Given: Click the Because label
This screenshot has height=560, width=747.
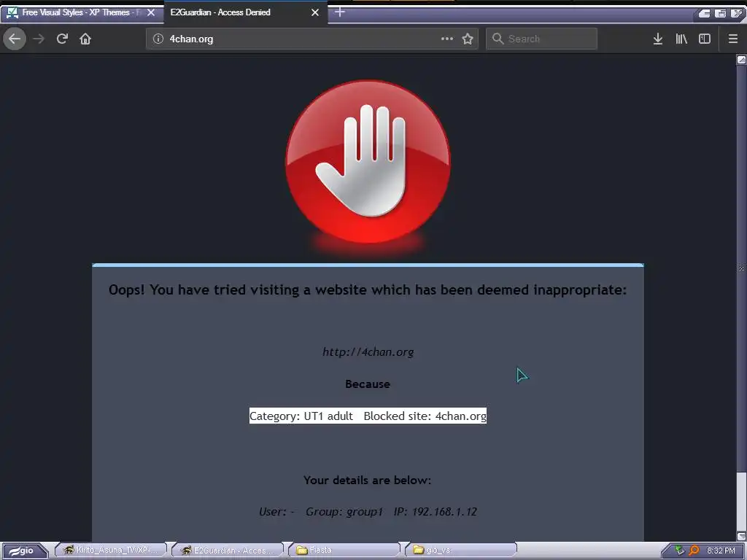Looking at the screenshot, I should coord(368,384).
